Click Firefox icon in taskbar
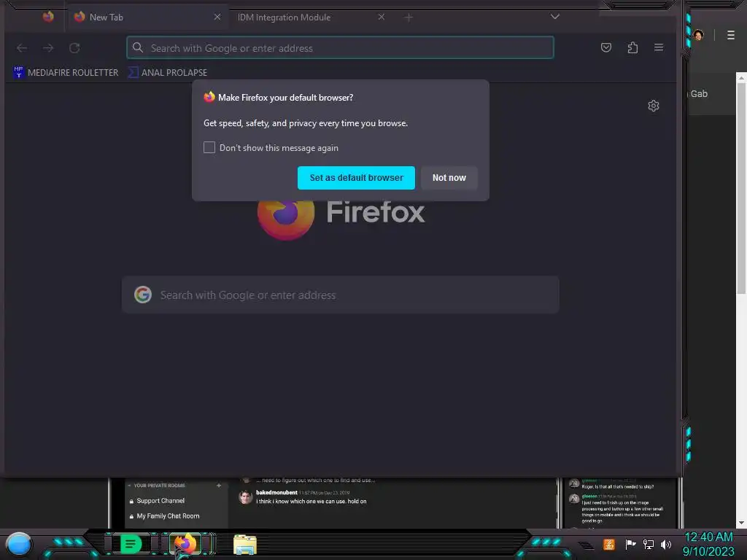 [186, 544]
